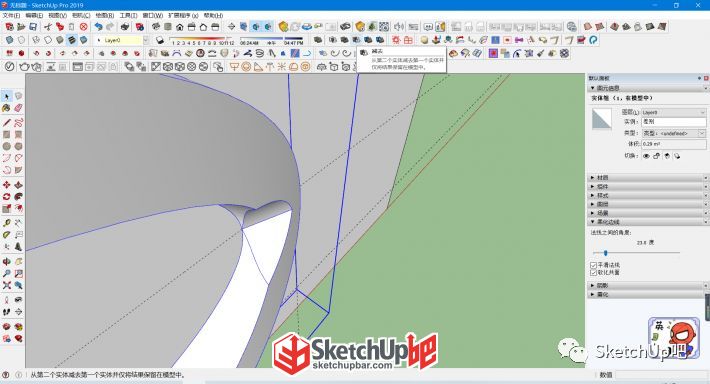Click the Print icon in the toolbar
Screen dimensions: 710x384
[125, 27]
